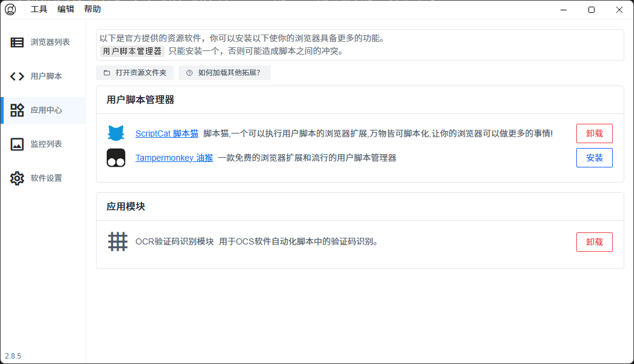Follow the Tampermonkey 油猴 link
This screenshot has height=364, width=634.
tap(174, 158)
